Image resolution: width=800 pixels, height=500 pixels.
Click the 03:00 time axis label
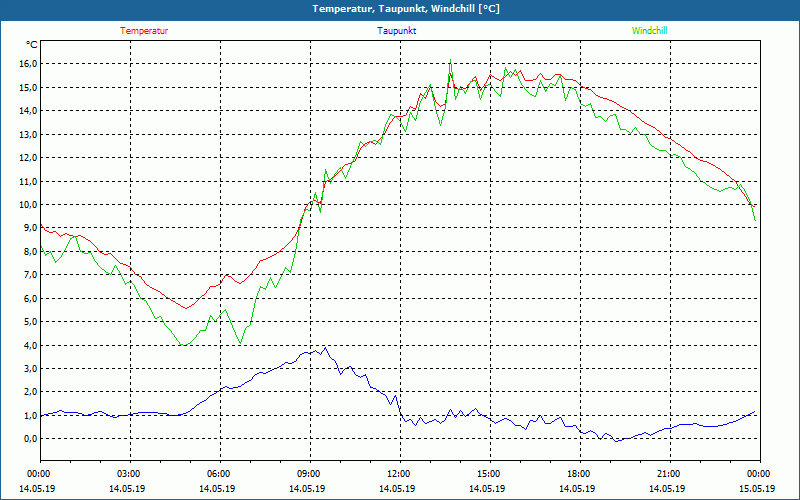[128, 474]
